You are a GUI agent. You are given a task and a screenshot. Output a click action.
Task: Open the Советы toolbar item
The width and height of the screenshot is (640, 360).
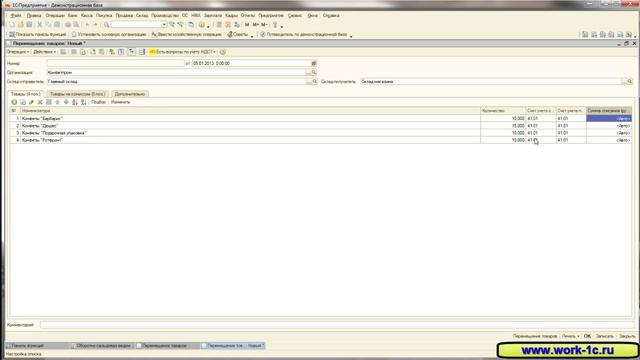pos(238,35)
